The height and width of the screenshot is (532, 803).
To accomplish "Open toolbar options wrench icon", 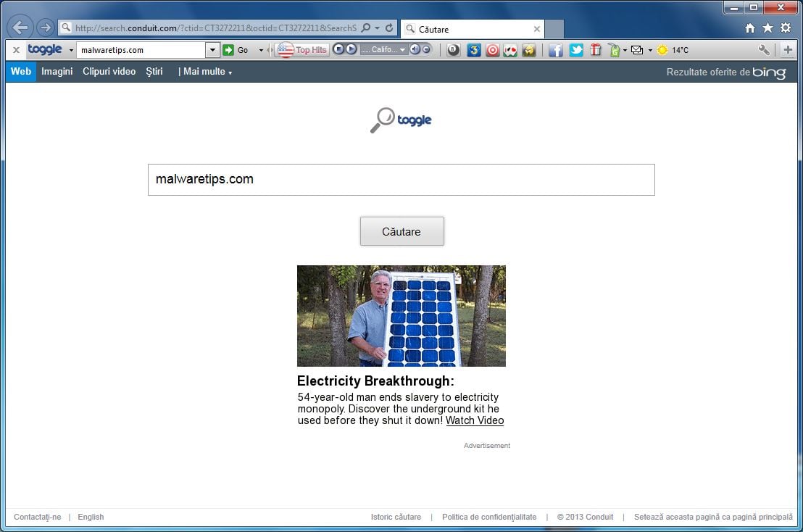I will 764,50.
